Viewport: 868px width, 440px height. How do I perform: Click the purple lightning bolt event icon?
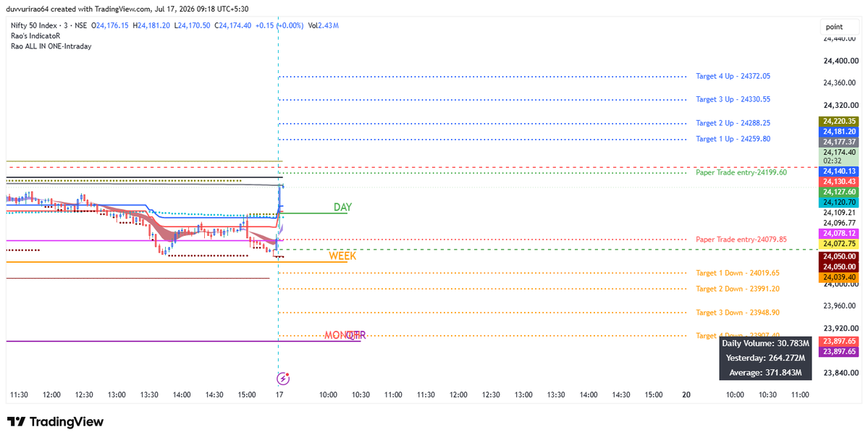[283, 378]
